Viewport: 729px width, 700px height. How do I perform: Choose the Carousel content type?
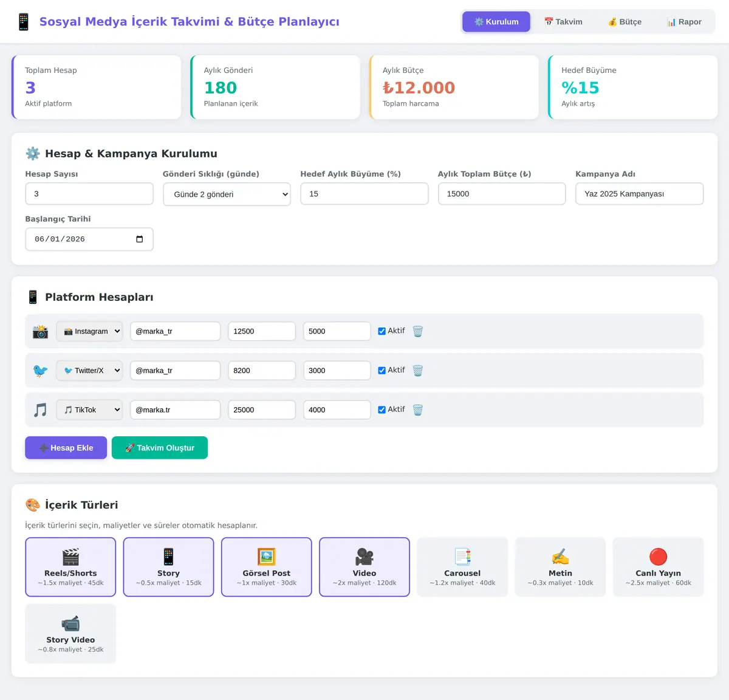click(x=462, y=567)
